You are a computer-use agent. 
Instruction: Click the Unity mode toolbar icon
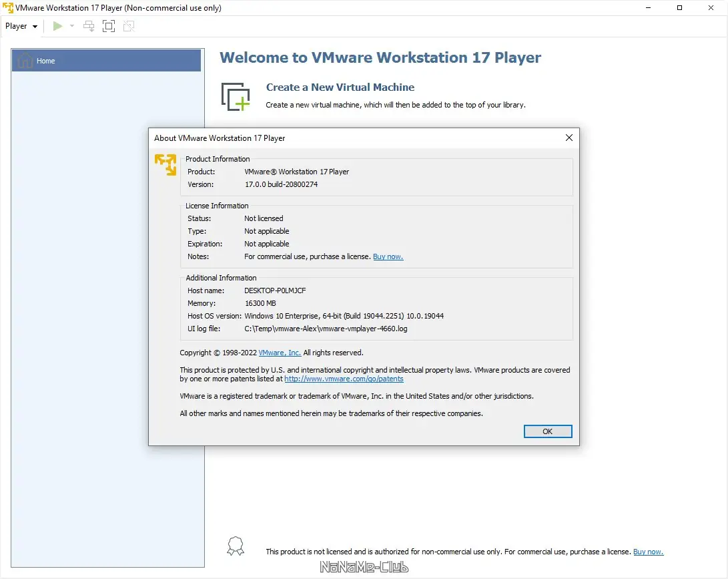click(x=129, y=26)
